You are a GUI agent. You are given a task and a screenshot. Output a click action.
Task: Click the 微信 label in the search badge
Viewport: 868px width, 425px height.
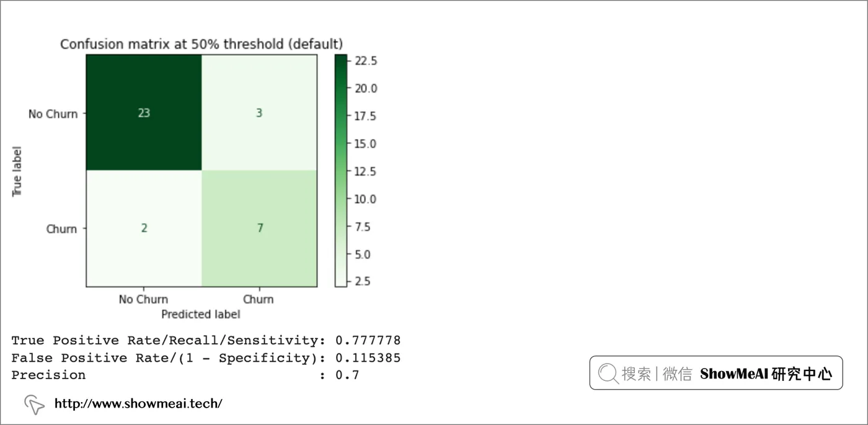677,374
